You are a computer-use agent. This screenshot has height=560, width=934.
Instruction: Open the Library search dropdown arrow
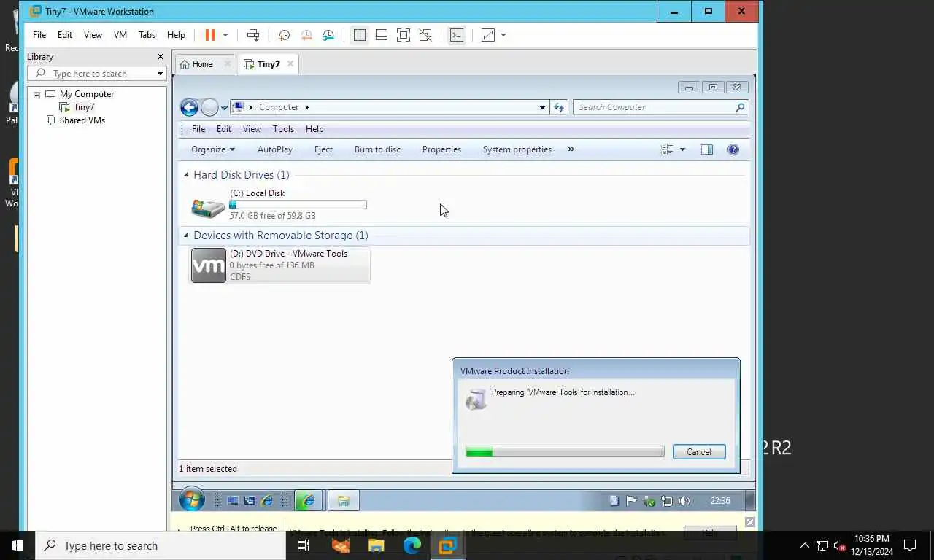click(160, 74)
